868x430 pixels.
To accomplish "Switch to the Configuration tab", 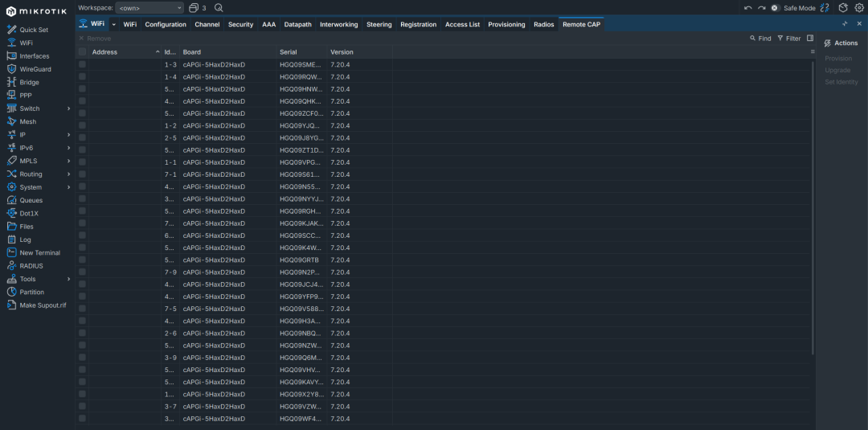I will [166, 24].
